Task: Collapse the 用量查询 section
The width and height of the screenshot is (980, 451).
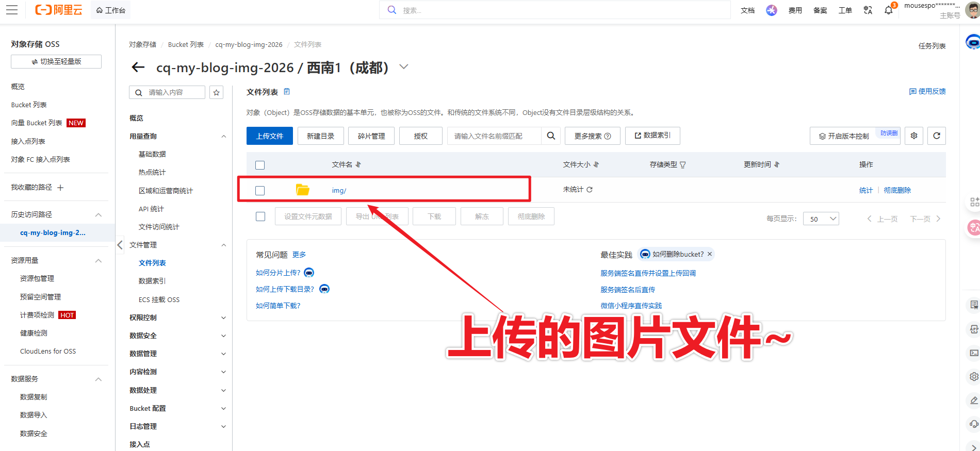Action: click(223, 137)
